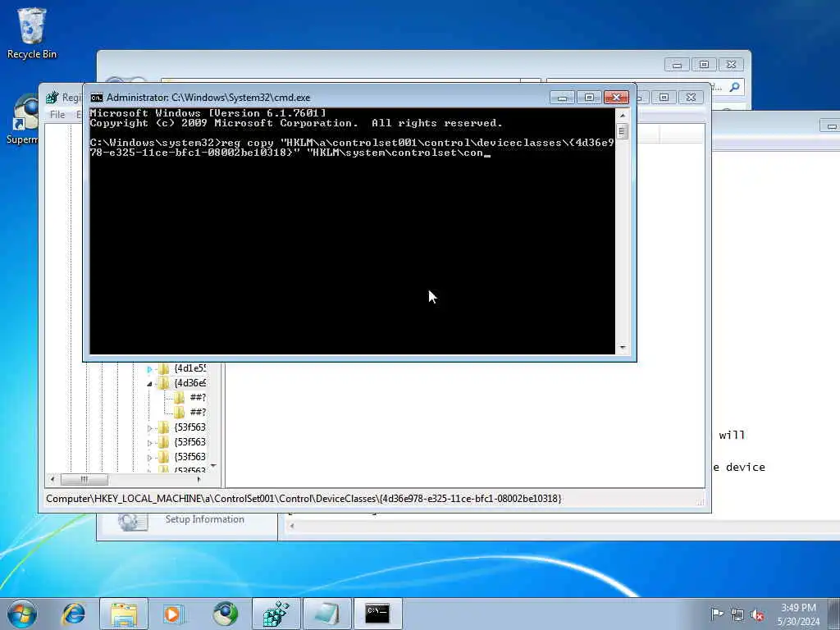This screenshot has width=840, height=630.
Task: Click the 'e device' text in the right window
Action: 739,467
